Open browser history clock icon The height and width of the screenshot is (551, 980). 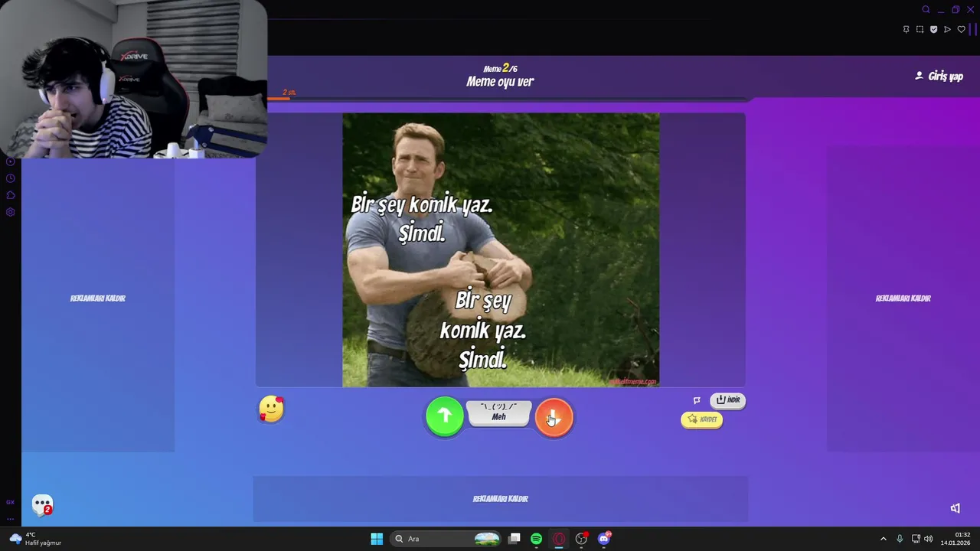coord(11,178)
